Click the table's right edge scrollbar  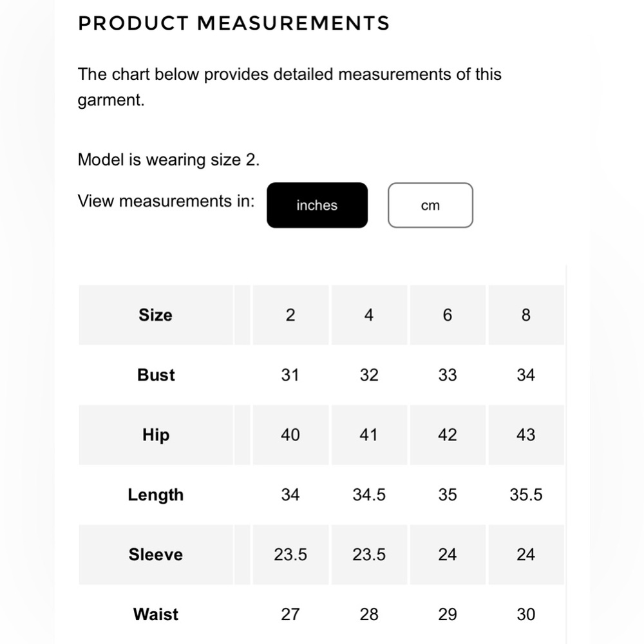[x=566, y=454]
